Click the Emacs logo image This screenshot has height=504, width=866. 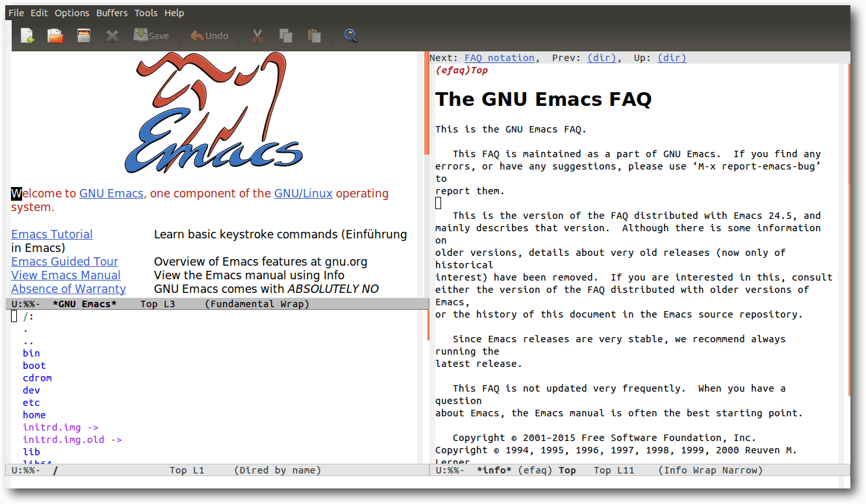pos(214,113)
